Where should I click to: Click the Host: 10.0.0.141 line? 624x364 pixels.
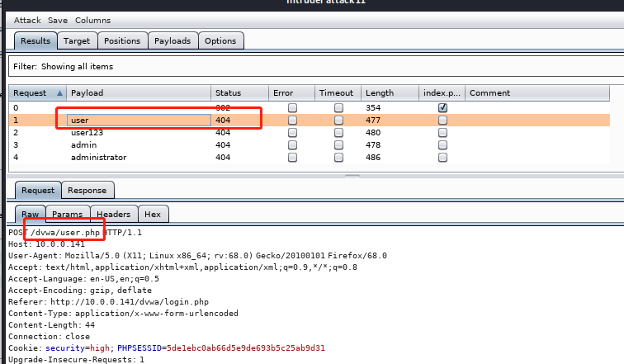[46, 244]
